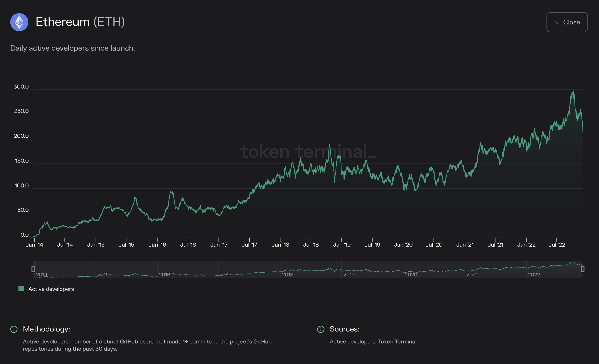
Task: Click the green x icon inside Close button
Action: click(x=557, y=22)
